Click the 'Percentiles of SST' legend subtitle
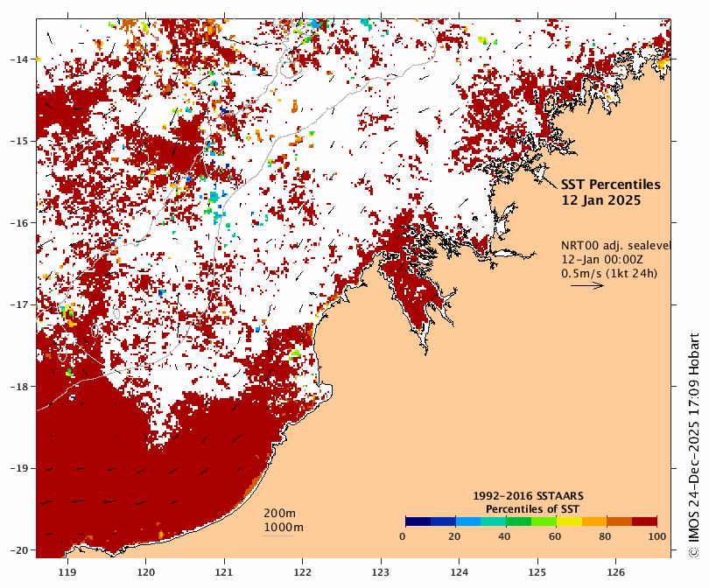 (532, 509)
